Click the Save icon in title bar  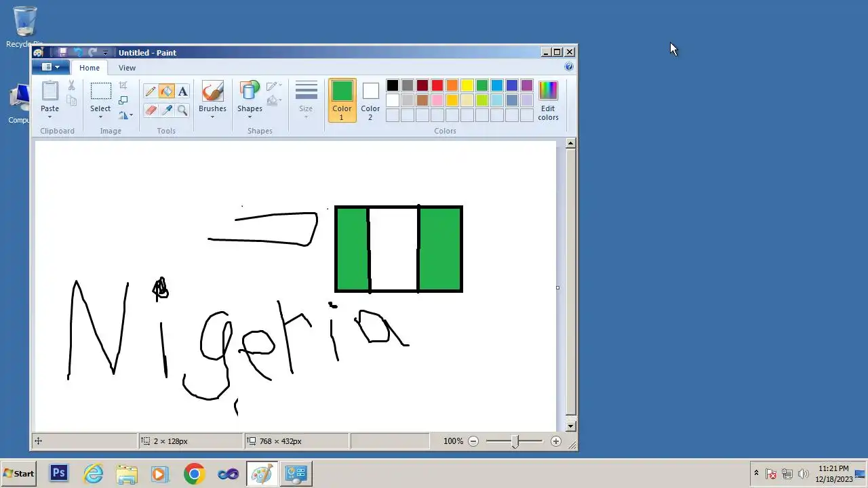tap(62, 52)
